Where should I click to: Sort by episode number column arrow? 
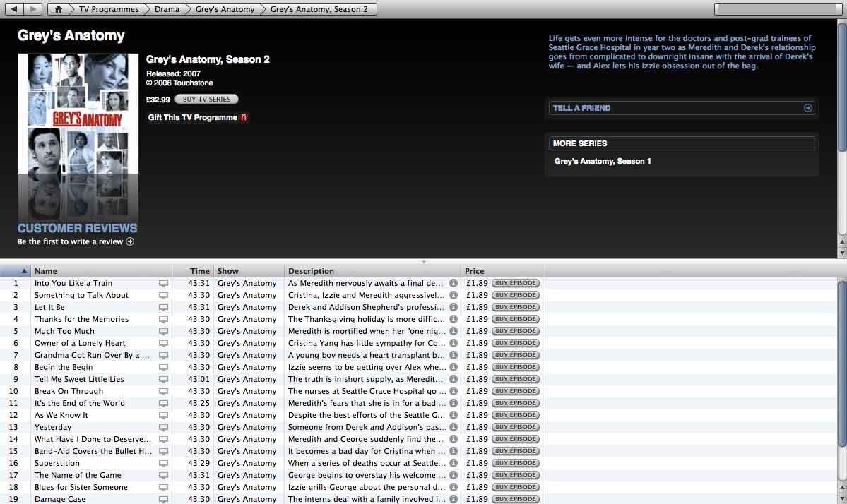24,271
